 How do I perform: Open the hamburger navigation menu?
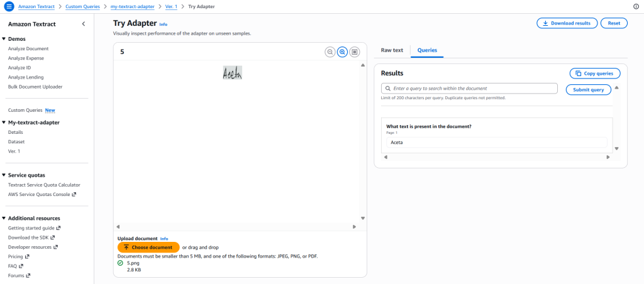[x=9, y=6]
